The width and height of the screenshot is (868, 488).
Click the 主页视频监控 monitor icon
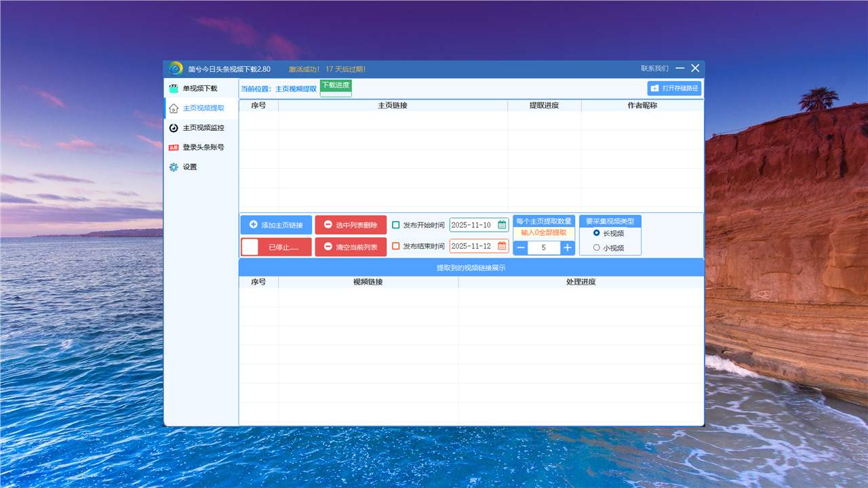pyautogui.click(x=174, y=127)
